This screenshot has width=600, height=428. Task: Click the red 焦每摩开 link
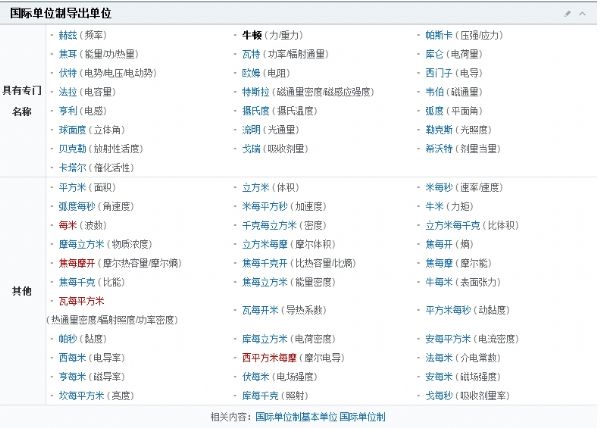77,263
